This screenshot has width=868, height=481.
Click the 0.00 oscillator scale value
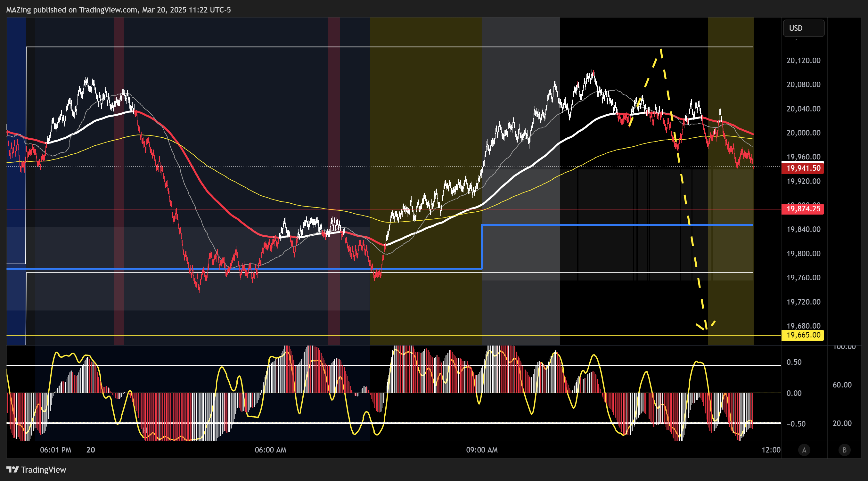(x=794, y=393)
